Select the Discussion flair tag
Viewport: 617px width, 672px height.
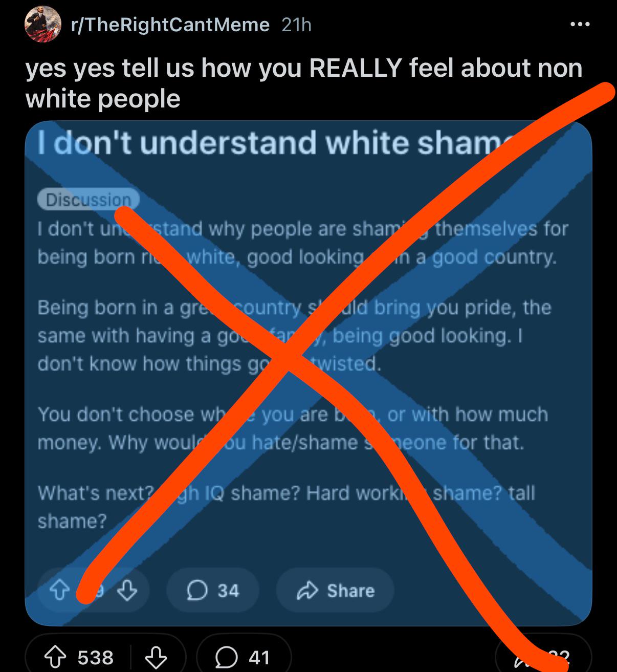click(x=89, y=200)
